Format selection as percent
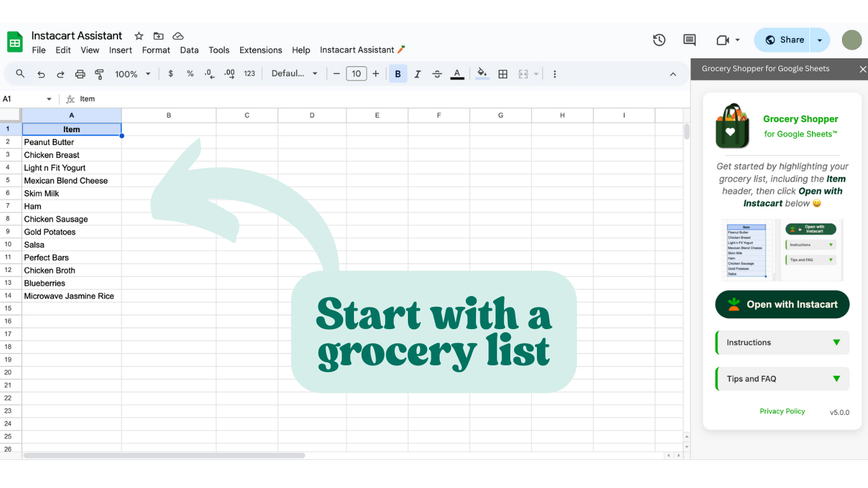Image resolution: width=868 pixels, height=488 pixels. coord(189,74)
